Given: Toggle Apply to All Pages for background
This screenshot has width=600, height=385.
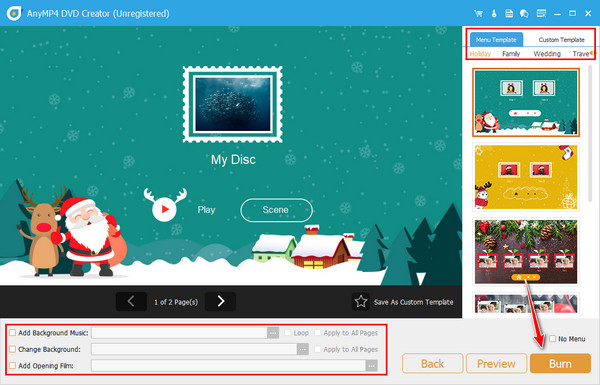Looking at the screenshot, I should click(x=318, y=349).
